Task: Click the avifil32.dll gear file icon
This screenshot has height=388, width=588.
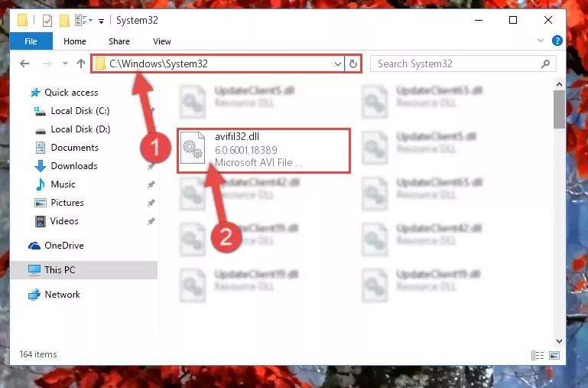Action: click(x=193, y=148)
